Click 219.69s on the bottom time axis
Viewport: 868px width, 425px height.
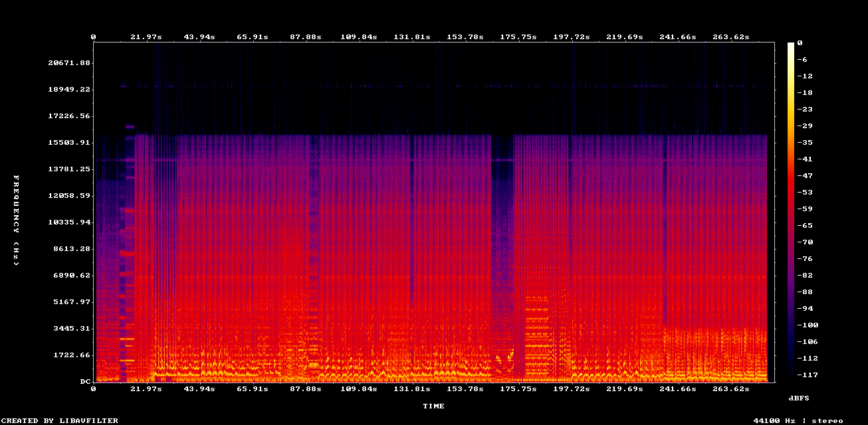point(624,388)
